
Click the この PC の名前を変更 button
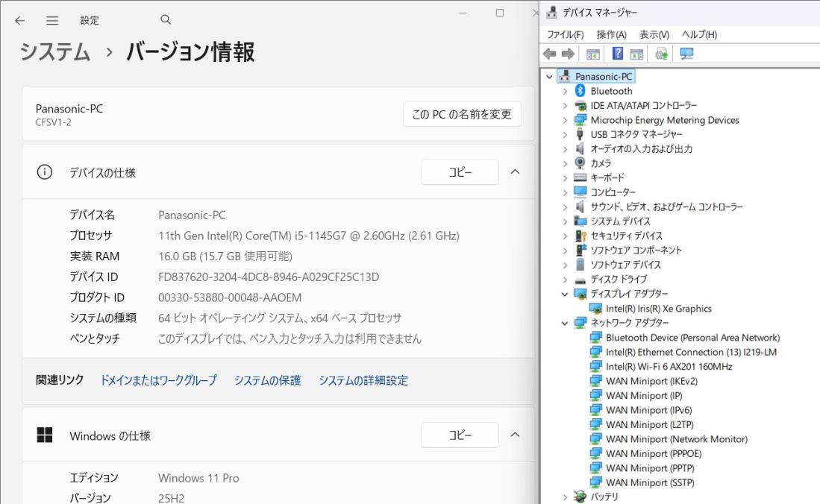tap(462, 114)
